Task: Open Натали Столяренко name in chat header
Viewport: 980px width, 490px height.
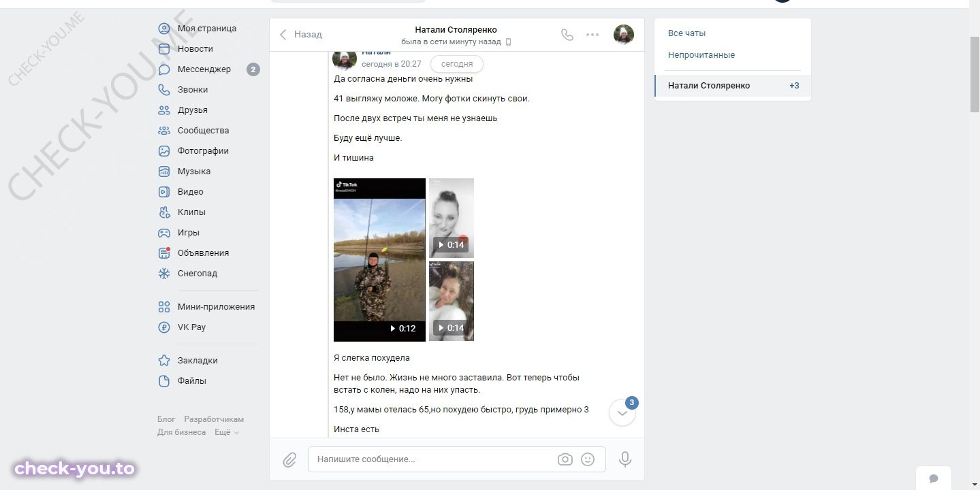Action: [456, 30]
